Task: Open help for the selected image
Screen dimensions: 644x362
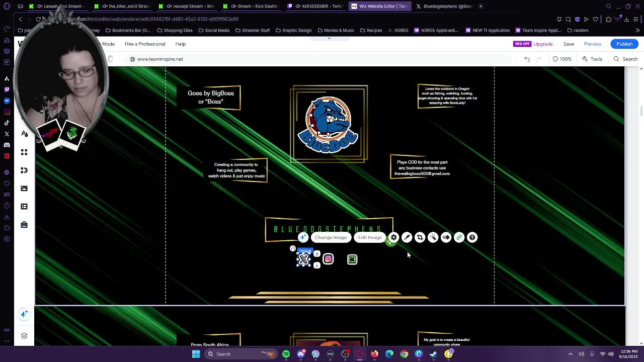Action: pos(472,237)
